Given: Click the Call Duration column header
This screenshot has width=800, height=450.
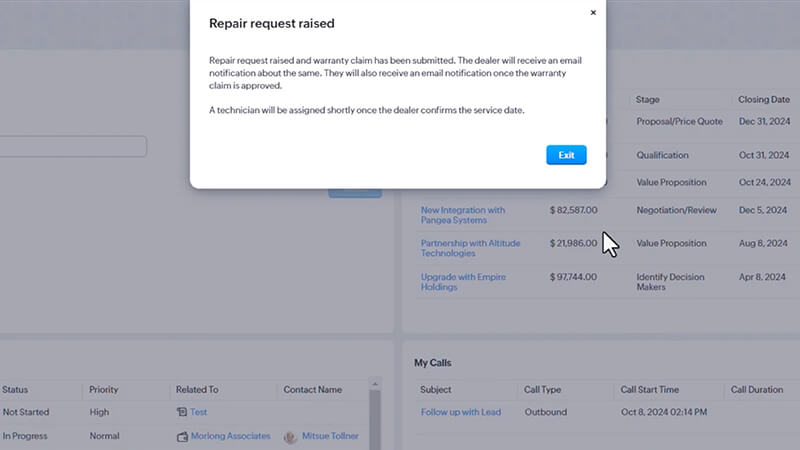Looking at the screenshot, I should (x=757, y=389).
